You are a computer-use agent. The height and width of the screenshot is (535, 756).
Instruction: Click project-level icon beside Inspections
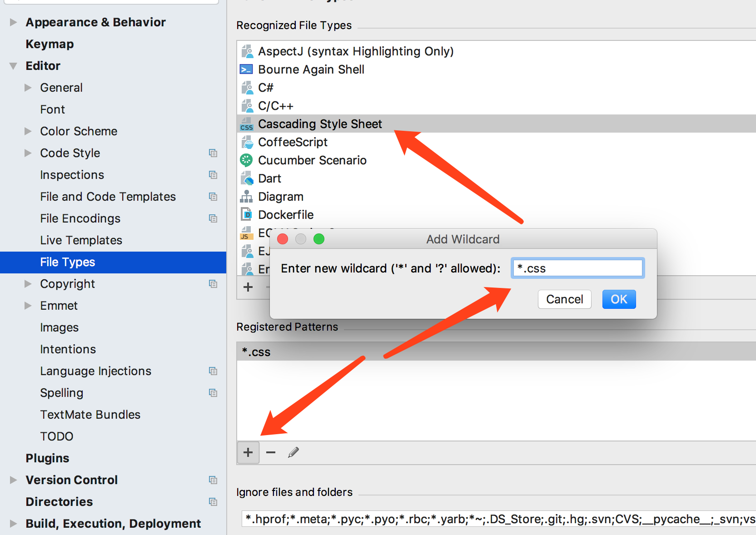tap(213, 175)
